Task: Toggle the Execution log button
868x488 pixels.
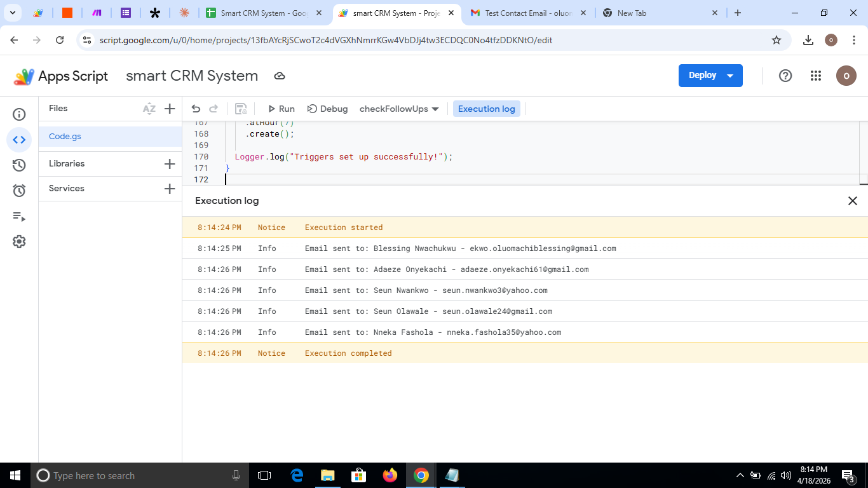Action: (486, 109)
